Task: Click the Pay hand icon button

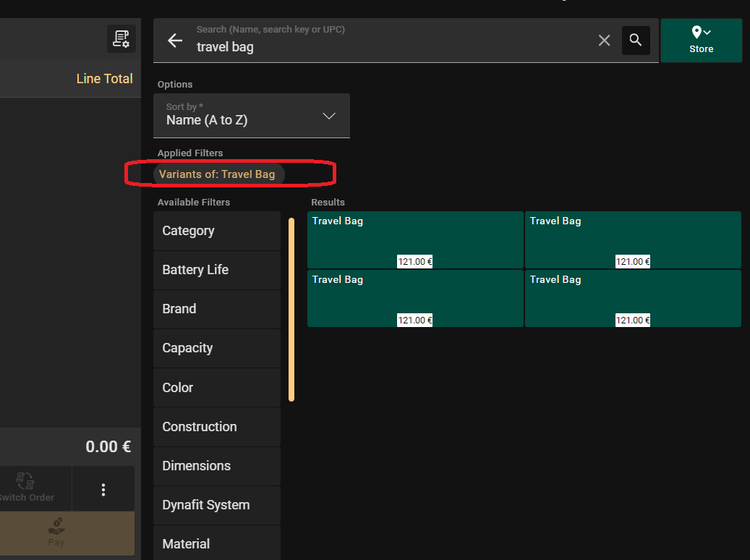Action: click(56, 534)
